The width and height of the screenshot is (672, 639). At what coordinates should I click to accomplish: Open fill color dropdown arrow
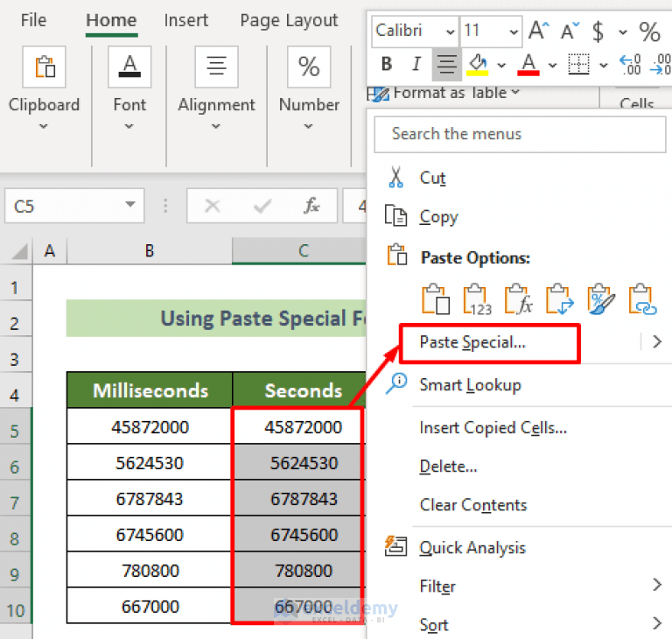tap(501, 65)
